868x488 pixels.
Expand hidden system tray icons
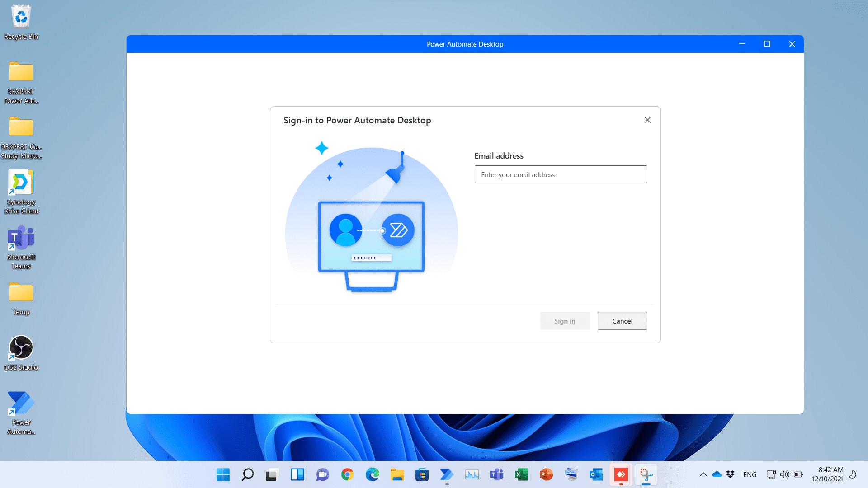click(703, 474)
